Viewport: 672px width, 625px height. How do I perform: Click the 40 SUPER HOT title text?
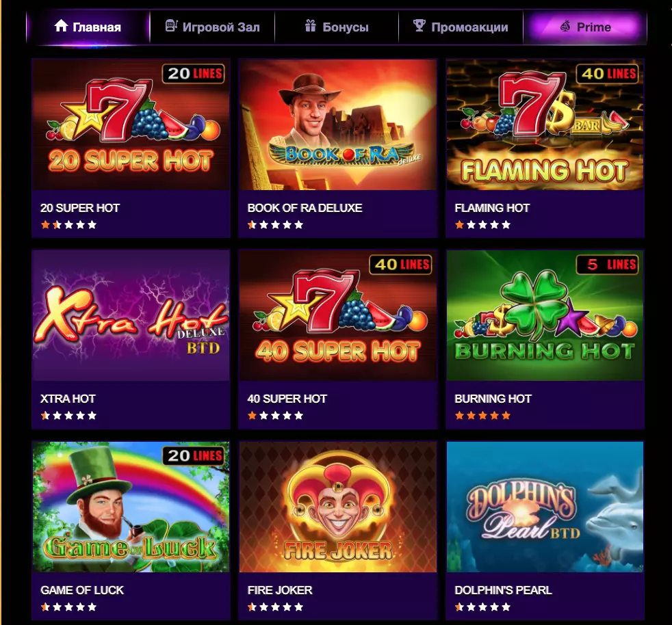[287, 399]
